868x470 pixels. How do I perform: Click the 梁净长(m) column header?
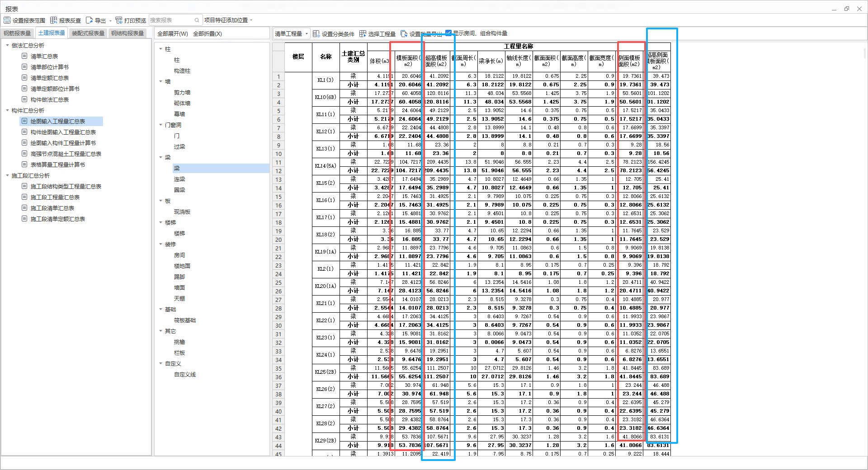(491, 61)
